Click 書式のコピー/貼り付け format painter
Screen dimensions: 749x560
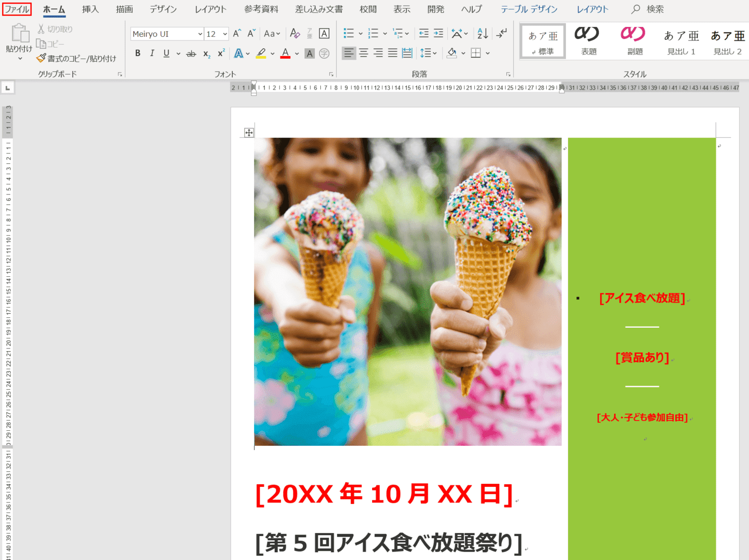tap(76, 59)
